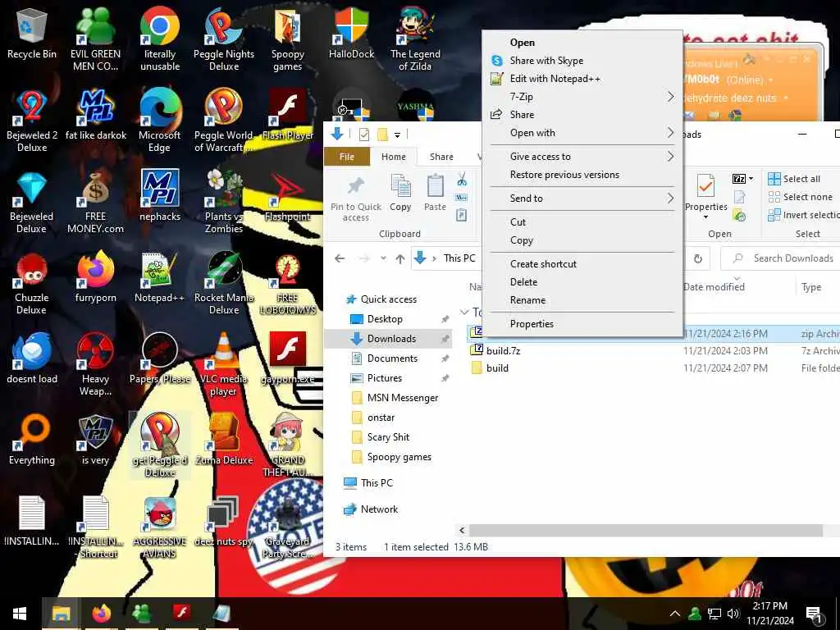
Task: Open Microsoft Edge desktop icon
Action: coord(160,120)
